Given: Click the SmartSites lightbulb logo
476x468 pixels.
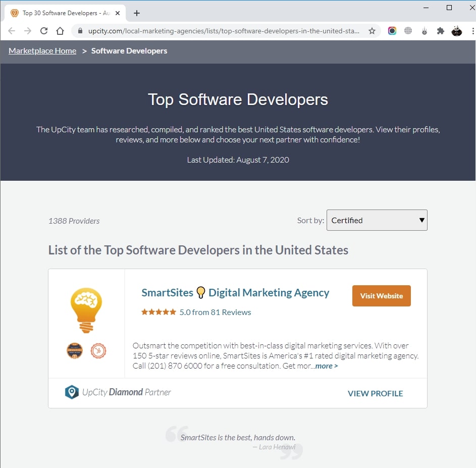Looking at the screenshot, I should tap(86, 310).
